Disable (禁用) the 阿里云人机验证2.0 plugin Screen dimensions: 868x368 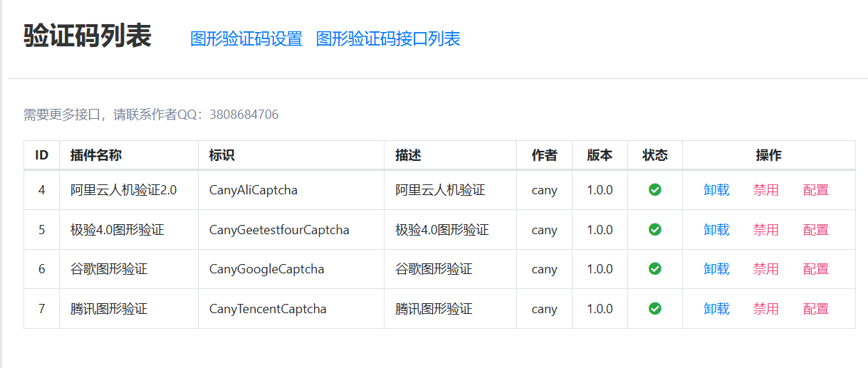(x=766, y=190)
